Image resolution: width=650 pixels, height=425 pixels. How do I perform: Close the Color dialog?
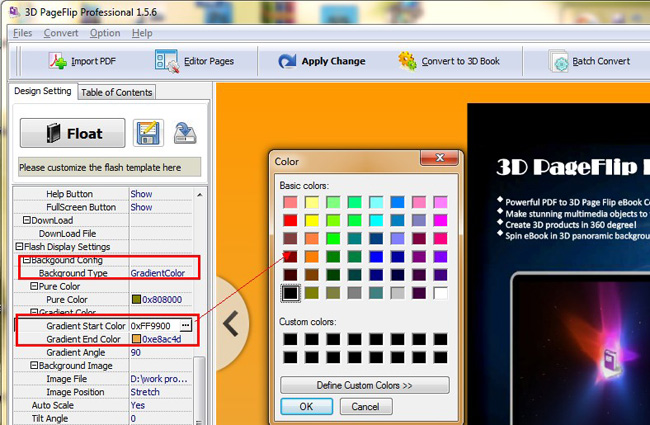pos(440,158)
